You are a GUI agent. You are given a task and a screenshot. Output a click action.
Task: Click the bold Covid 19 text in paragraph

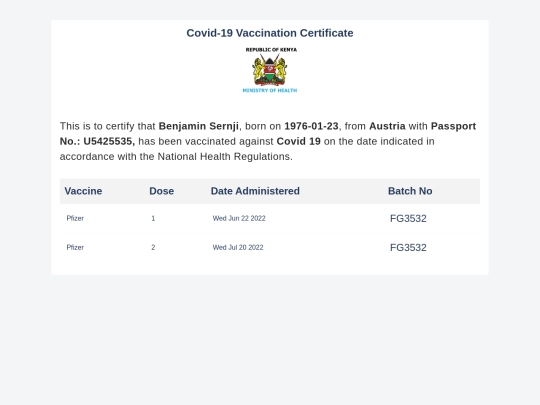(x=299, y=141)
